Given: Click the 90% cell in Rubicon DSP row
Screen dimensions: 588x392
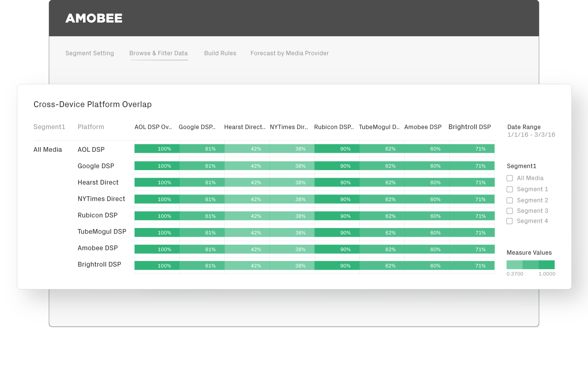Looking at the screenshot, I should (337, 216).
